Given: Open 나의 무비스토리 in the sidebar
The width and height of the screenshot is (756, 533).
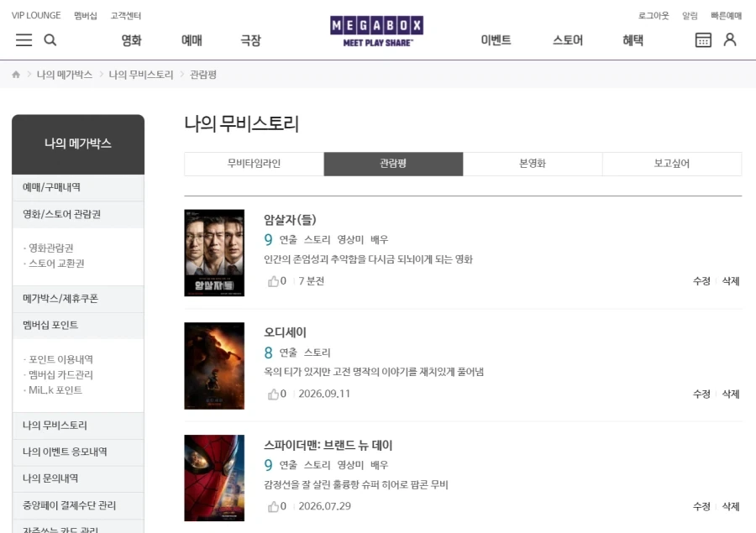Looking at the screenshot, I should [x=78, y=426].
